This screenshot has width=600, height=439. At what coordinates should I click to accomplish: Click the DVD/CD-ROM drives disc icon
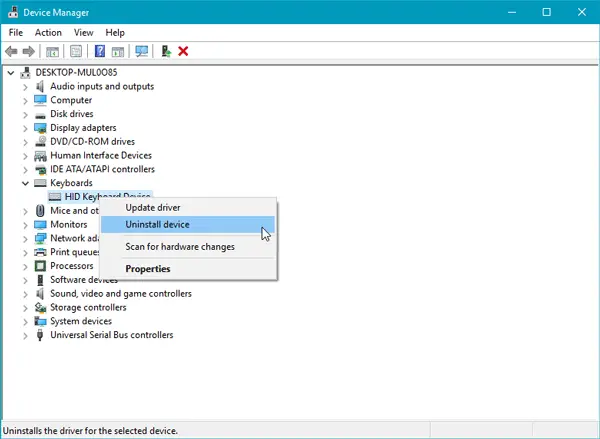[40, 142]
